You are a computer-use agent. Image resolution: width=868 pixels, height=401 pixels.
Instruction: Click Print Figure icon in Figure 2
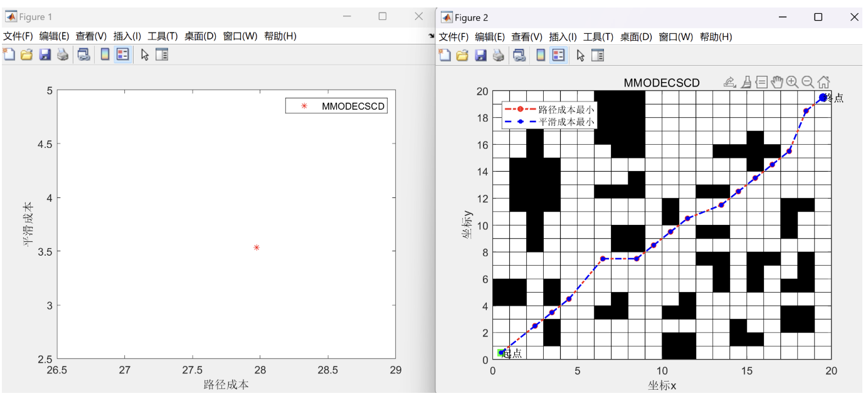(498, 56)
